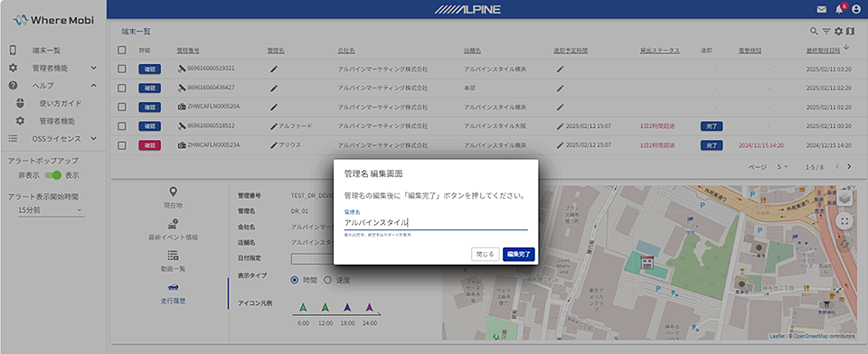Click the Where Mobi logo

[x=53, y=20]
